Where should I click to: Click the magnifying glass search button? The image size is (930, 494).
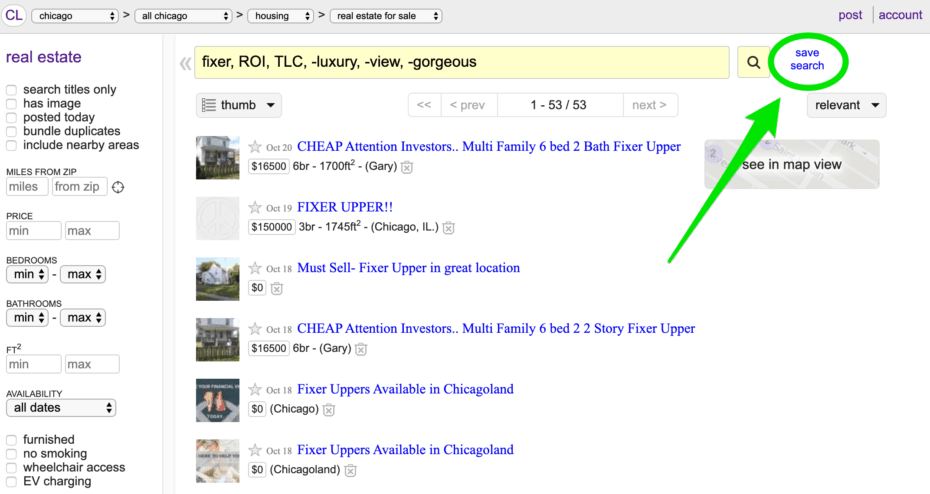tap(753, 62)
